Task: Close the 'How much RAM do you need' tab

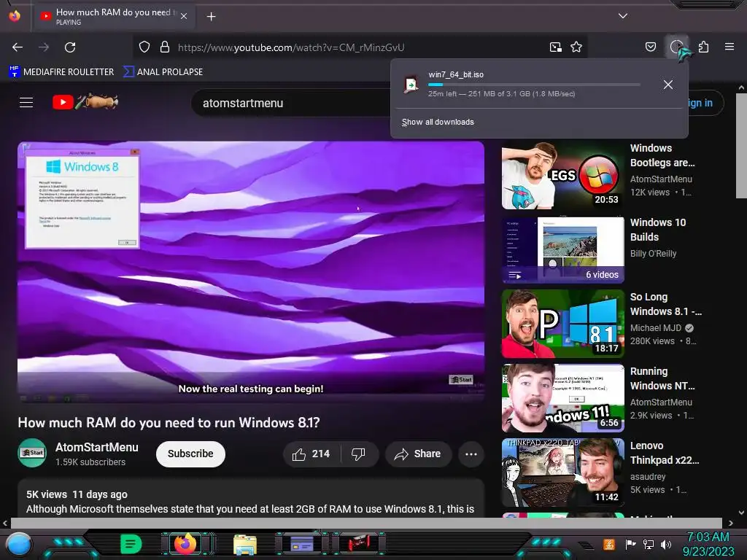Action: coord(184,16)
